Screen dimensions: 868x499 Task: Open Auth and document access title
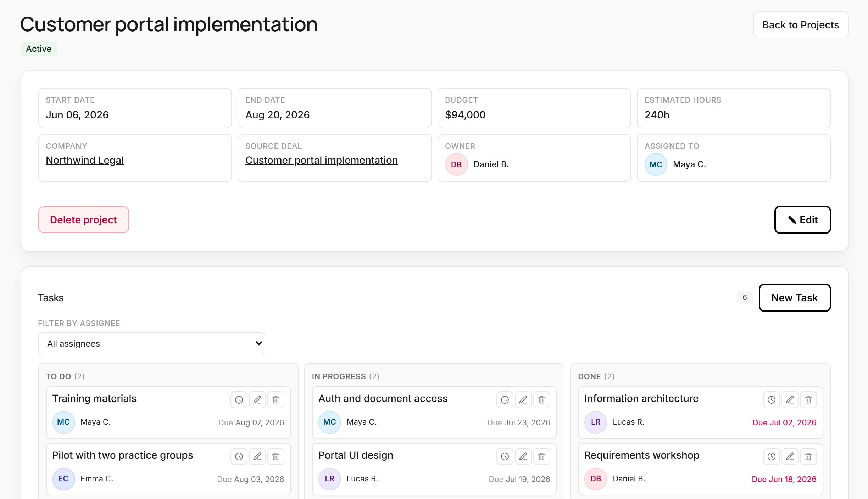[383, 398]
